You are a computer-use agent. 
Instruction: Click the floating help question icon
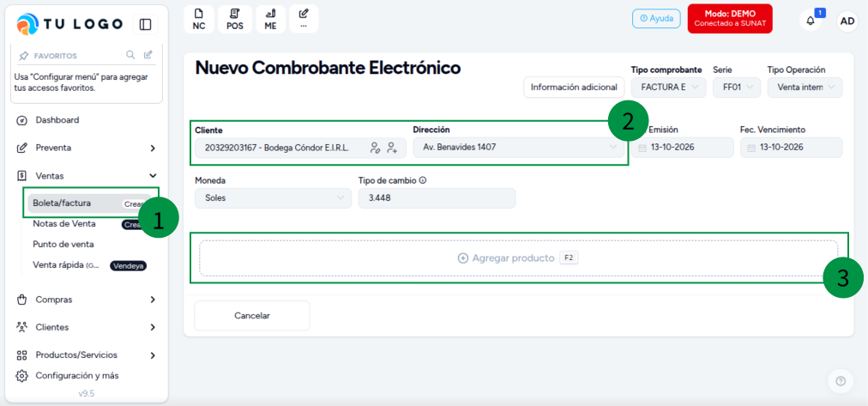(x=841, y=381)
